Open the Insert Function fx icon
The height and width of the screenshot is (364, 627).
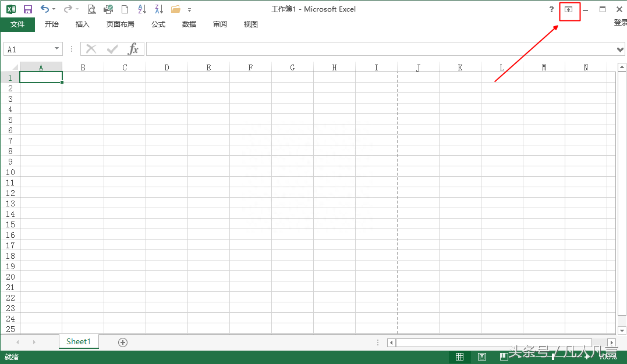click(x=133, y=49)
